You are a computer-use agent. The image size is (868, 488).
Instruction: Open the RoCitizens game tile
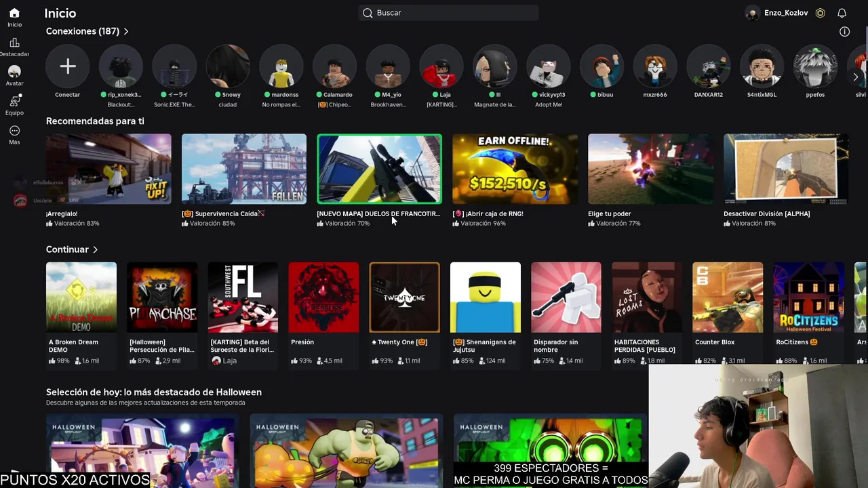point(808,298)
